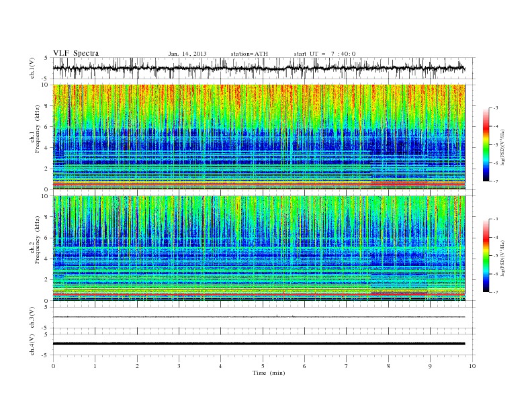Select the date text "Jan. 14, 2013"
532x411 pixels.
(x=187, y=54)
